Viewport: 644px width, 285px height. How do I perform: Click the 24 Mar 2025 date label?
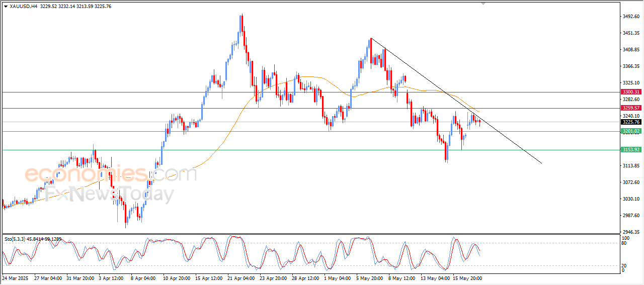tap(16, 277)
